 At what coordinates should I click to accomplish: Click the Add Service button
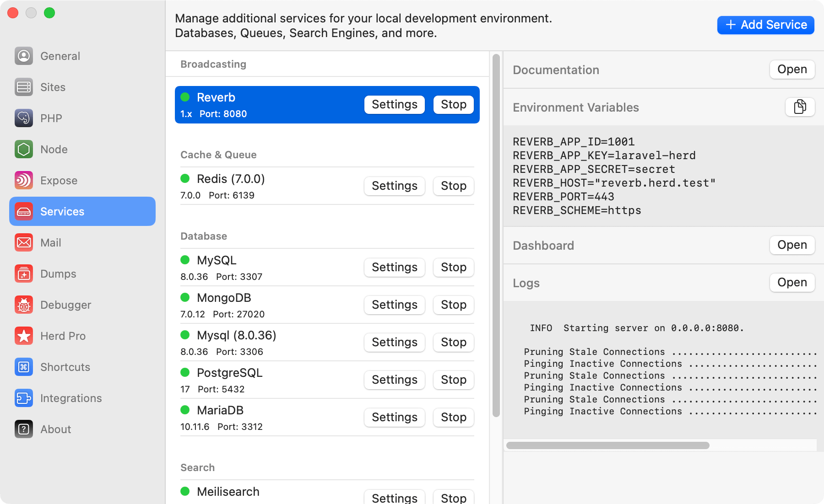click(765, 25)
